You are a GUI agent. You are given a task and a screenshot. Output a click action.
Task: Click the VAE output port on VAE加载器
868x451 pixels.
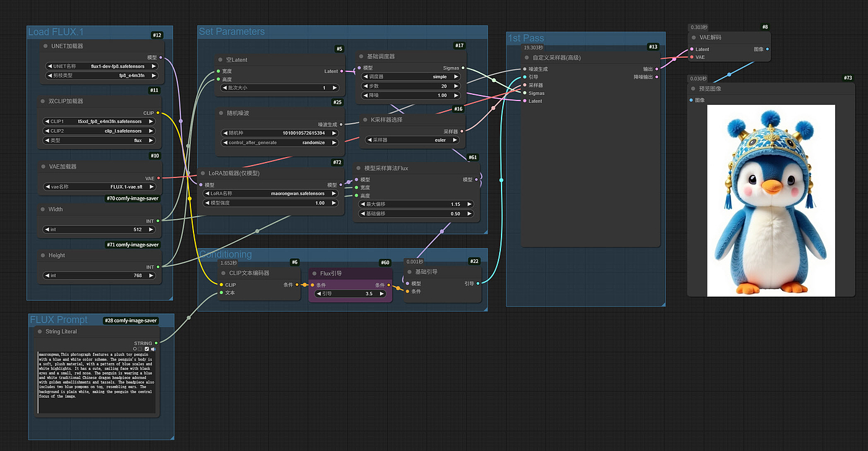158,178
